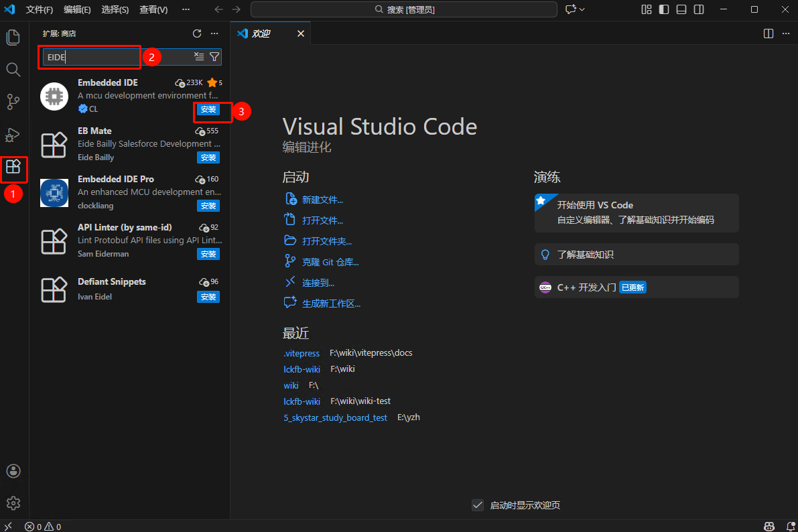The image size is (798, 532).
Task: Install the Embedded IDE extension
Action: [x=208, y=110]
